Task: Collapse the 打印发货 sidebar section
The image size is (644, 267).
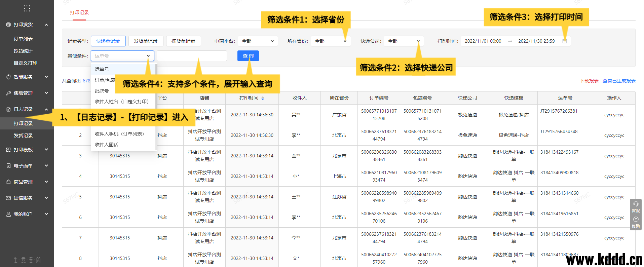Action: pos(46,25)
